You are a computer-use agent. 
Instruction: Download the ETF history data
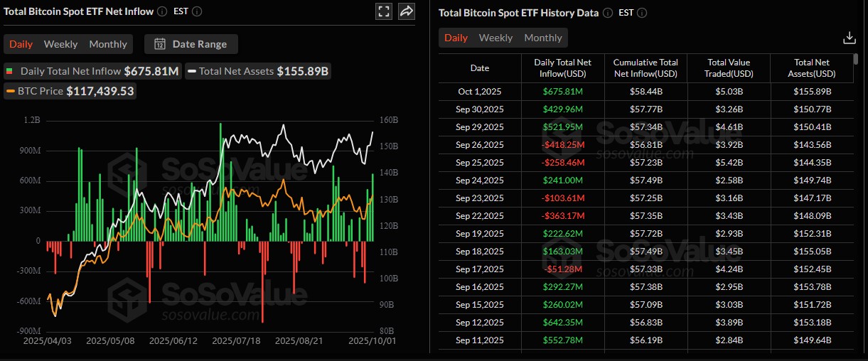[x=849, y=38]
